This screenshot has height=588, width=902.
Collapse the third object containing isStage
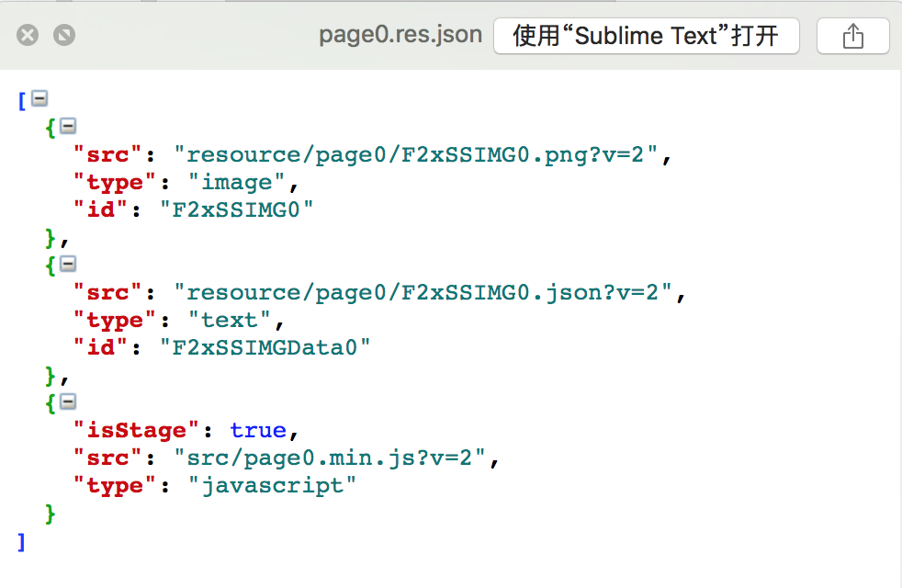click(x=68, y=401)
